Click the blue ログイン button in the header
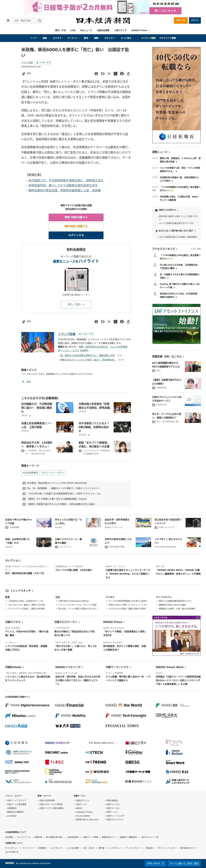The height and width of the screenshot is (868, 206). pos(195,20)
